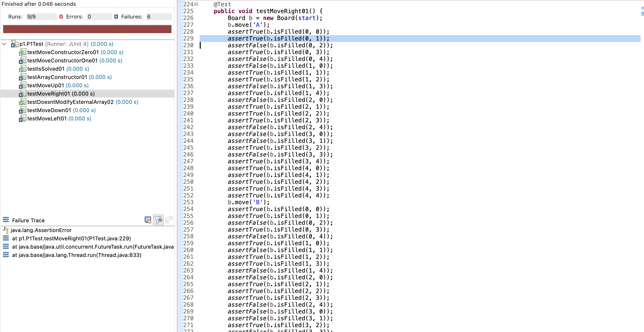Click the Thread.run stack trace line
This screenshot has height=332, width=644.
[76, 255]
